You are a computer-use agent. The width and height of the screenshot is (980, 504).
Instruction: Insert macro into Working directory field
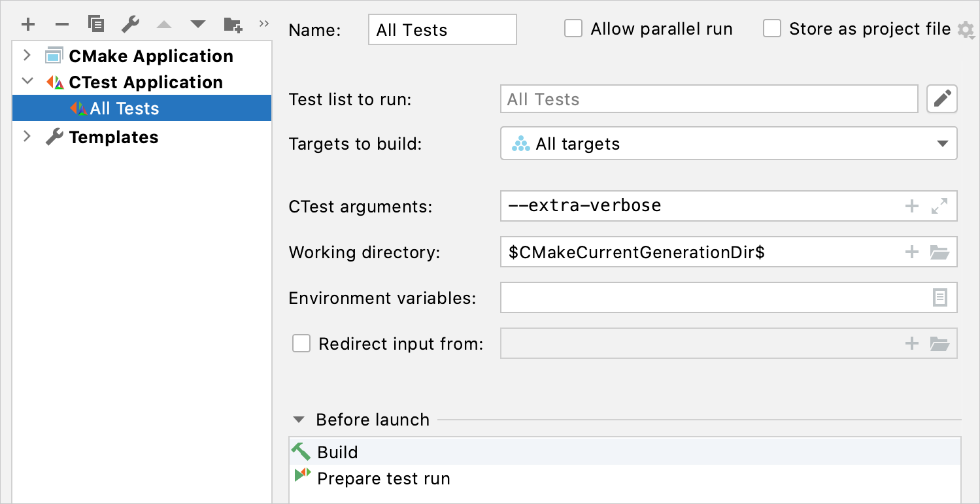click(x=911, y=252)
